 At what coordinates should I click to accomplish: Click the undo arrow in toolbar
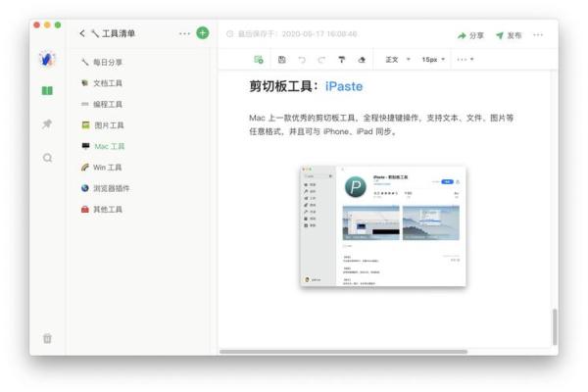(302, 60)
